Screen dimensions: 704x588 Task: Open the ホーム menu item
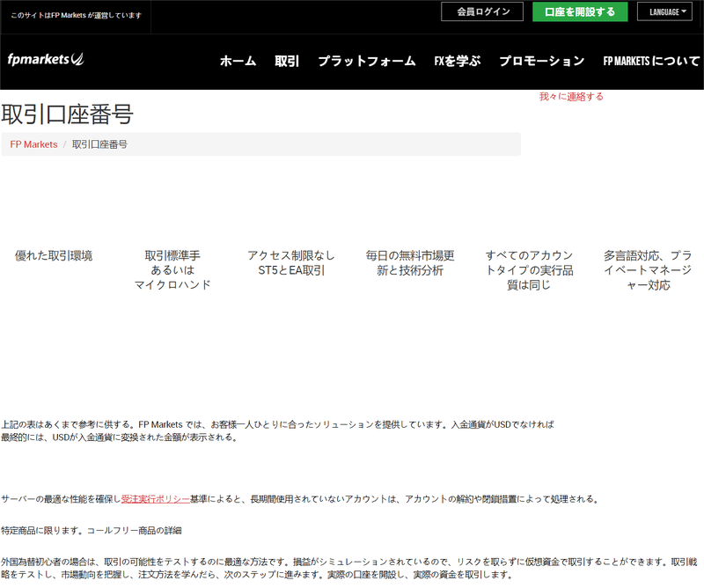[238, 61]
